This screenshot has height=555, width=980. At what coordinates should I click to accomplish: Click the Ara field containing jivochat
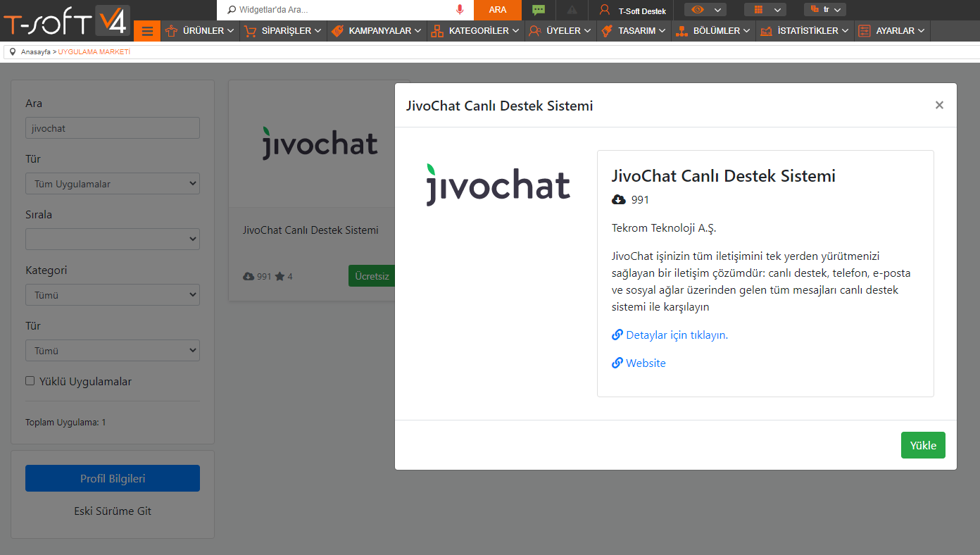(113, 128)
